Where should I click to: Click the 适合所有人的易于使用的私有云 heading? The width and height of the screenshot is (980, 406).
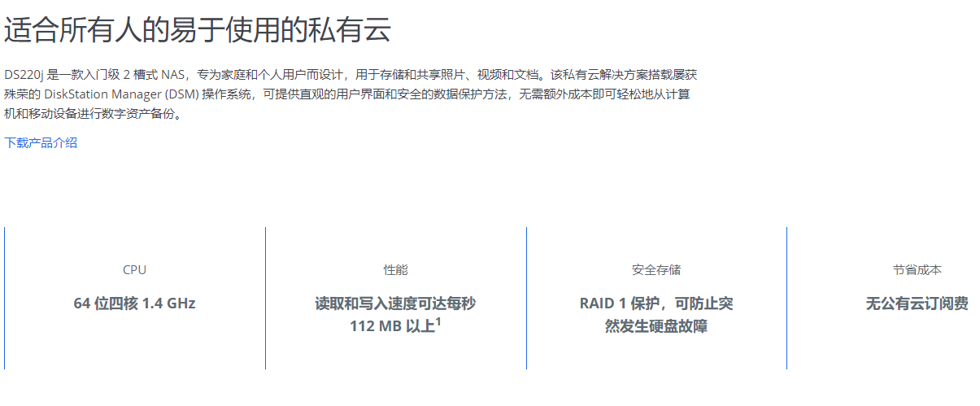coord(198,30)
